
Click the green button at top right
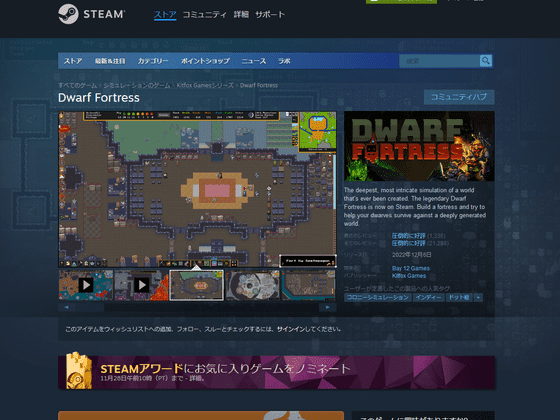click(401, 1)
